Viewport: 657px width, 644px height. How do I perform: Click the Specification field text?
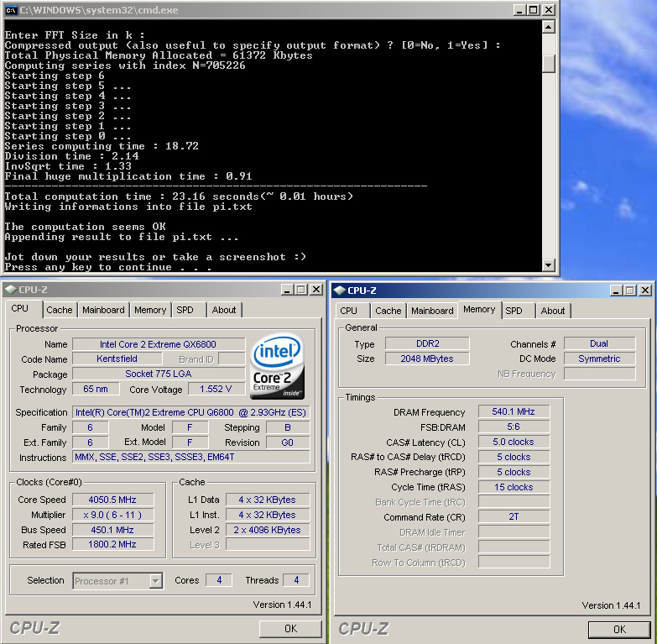click(190, 412)
